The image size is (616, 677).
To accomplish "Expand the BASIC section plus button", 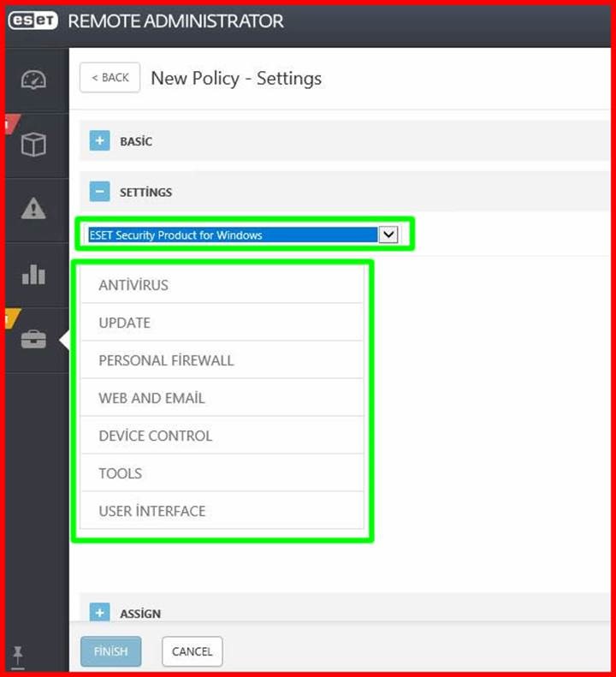I will point(100,140).
